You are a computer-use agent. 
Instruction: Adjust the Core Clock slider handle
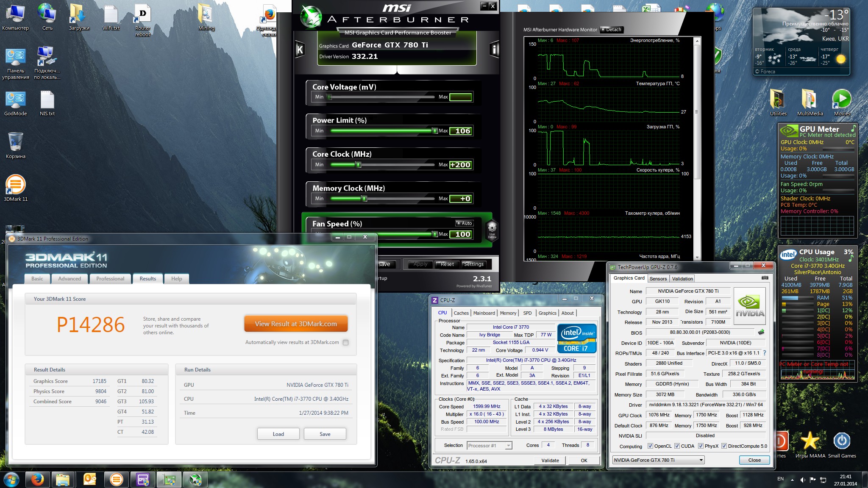tap(359, 165)
